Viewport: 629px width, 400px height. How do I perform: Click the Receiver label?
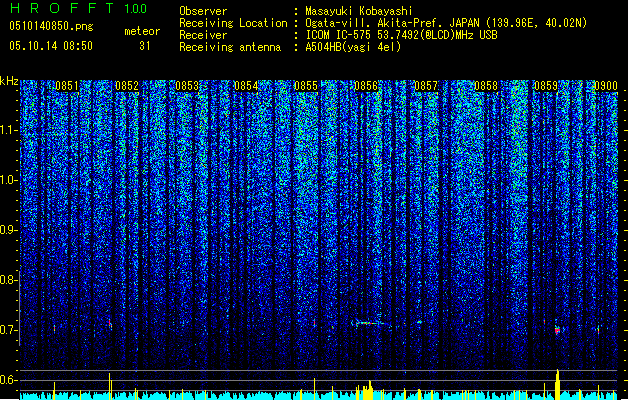[x=203, y=35]
